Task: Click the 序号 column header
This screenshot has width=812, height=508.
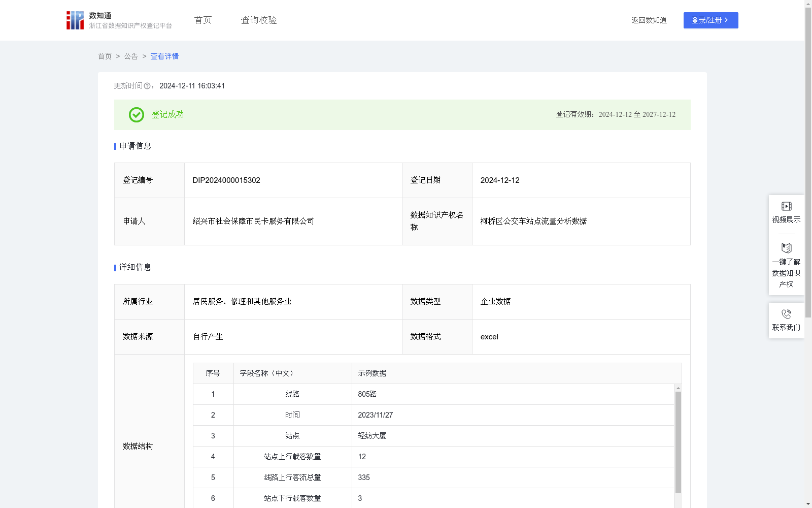Action: click(213, 373)
